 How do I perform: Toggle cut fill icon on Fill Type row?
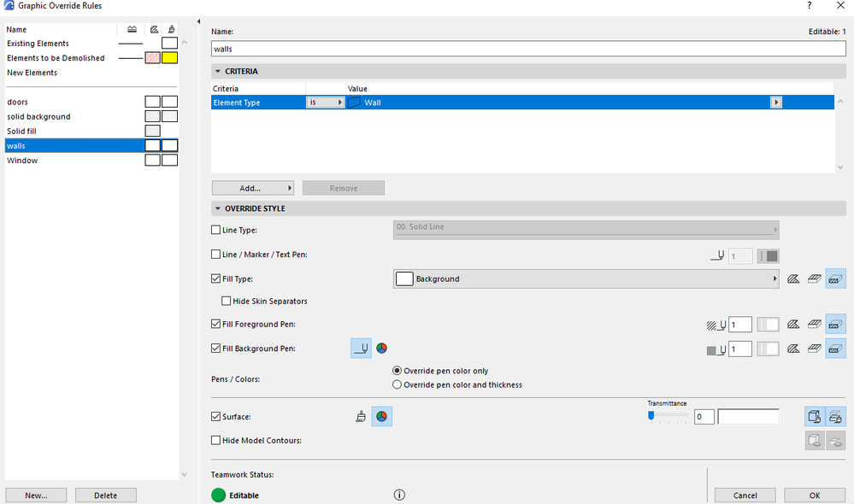click(x=835, y=278)
